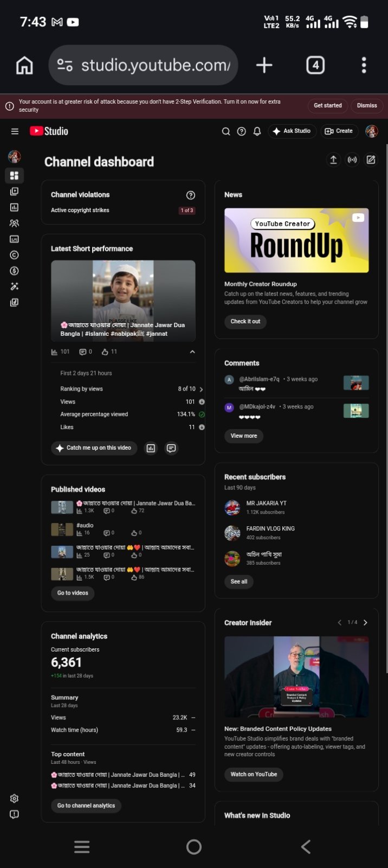Open the tab switcher showing 4

pyautogui.click(x=315, y=65)
